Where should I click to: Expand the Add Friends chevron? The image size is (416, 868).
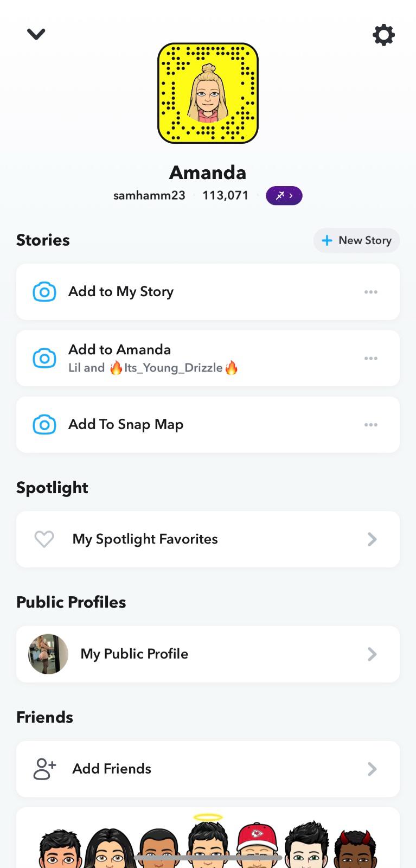pyautogui.click(x=372, y=769)
